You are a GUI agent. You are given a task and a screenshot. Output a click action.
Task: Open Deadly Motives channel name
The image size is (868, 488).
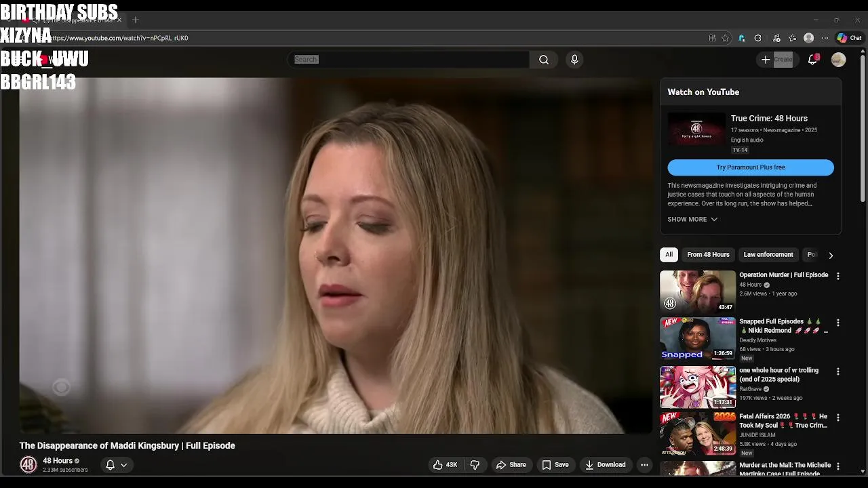[757, 340]
